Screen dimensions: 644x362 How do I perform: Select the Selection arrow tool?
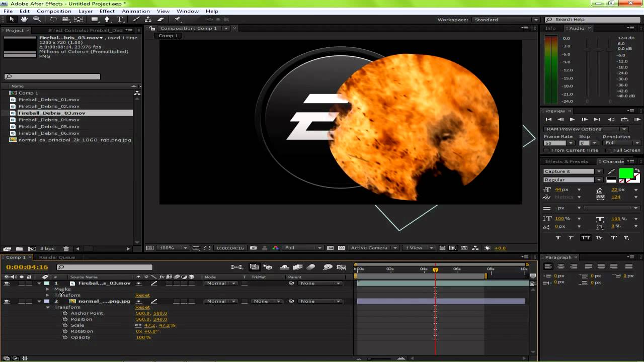pyautogui.click(x=12, y=19)
